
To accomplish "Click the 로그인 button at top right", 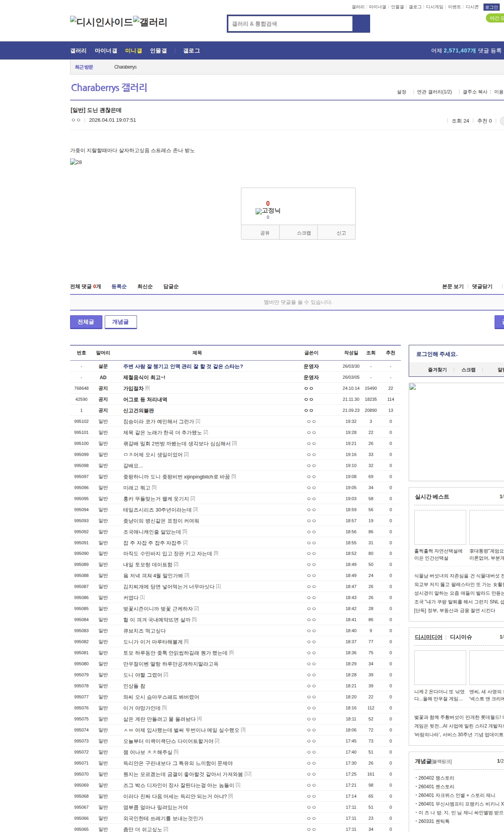I will coord(491,7).
